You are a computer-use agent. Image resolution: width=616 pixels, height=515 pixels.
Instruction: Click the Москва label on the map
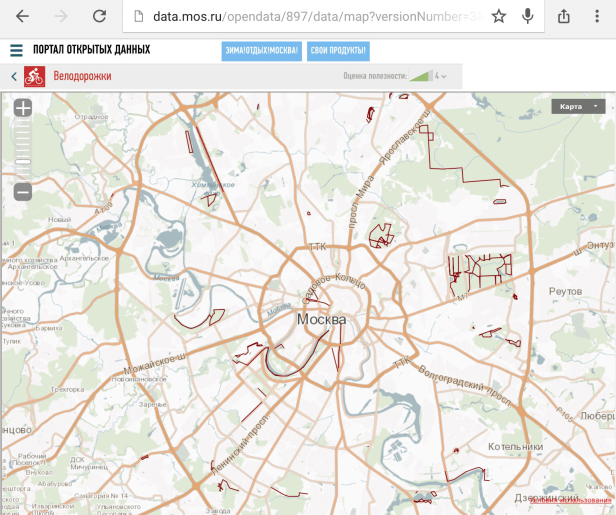[x=322, y=319]
